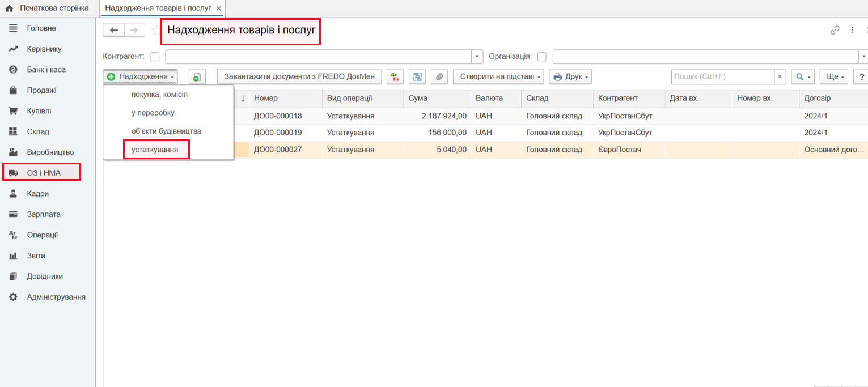Click the Пошук search input field

pos(722,76)
